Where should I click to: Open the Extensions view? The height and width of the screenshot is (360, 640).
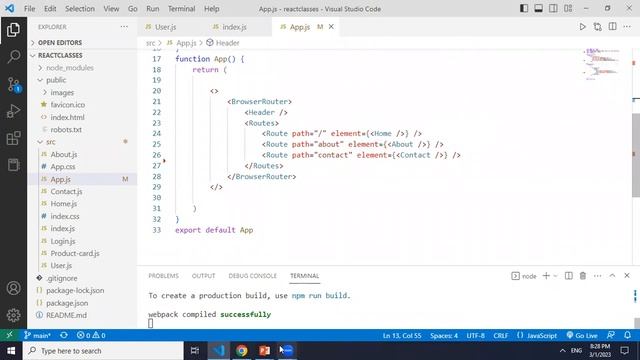(13, 138)
